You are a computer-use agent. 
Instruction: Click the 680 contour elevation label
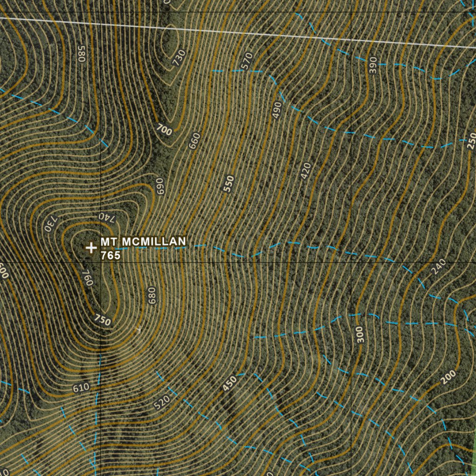152,296
